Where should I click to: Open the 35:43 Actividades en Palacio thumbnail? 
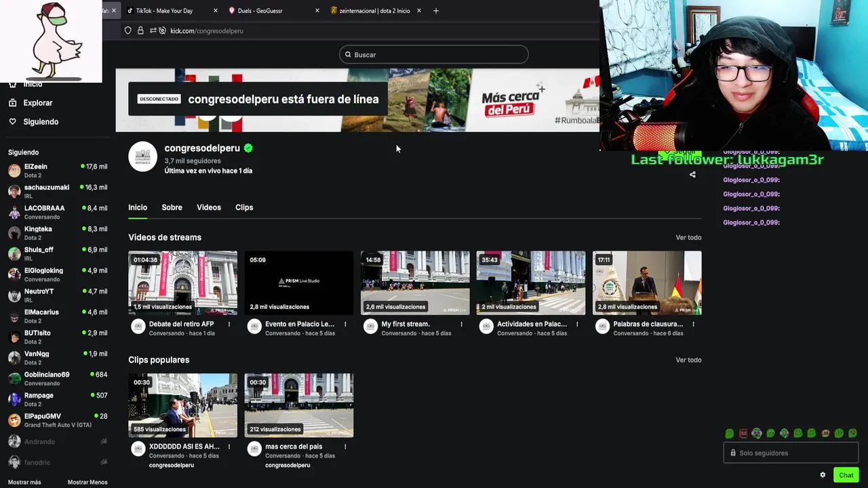531,283
